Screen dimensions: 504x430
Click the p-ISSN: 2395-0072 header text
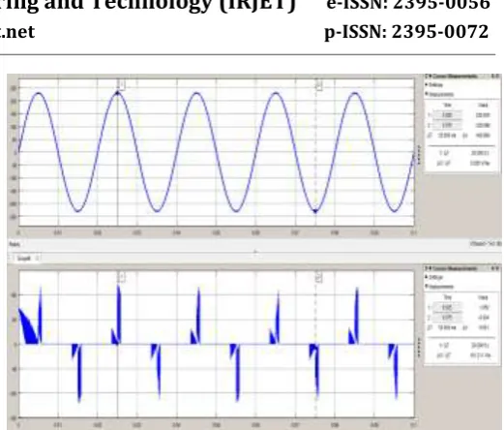(x=406, y=32)
